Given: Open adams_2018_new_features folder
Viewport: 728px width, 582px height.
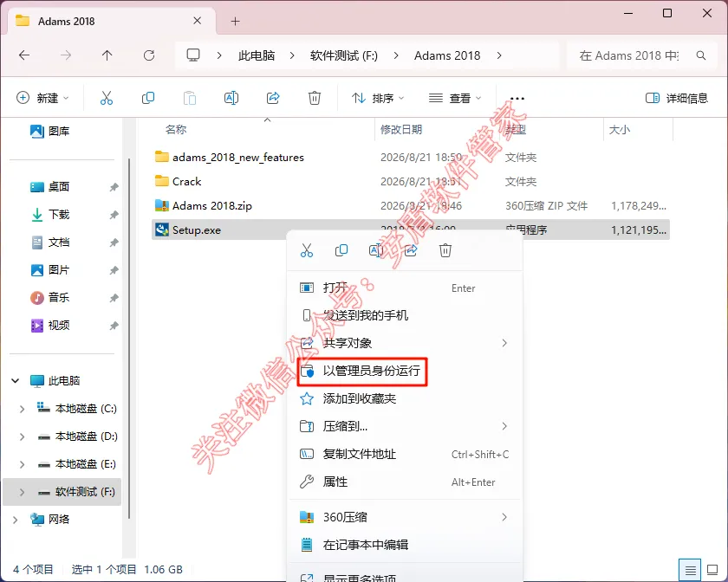Looking at the screenshot, I should 237,158.
